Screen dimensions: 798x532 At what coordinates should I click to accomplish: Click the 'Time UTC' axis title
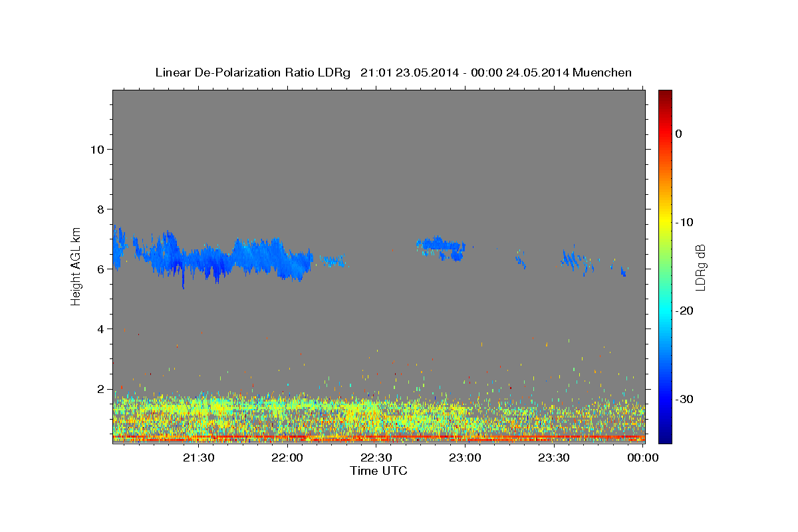pyautogui.click(x=378, y=471)
